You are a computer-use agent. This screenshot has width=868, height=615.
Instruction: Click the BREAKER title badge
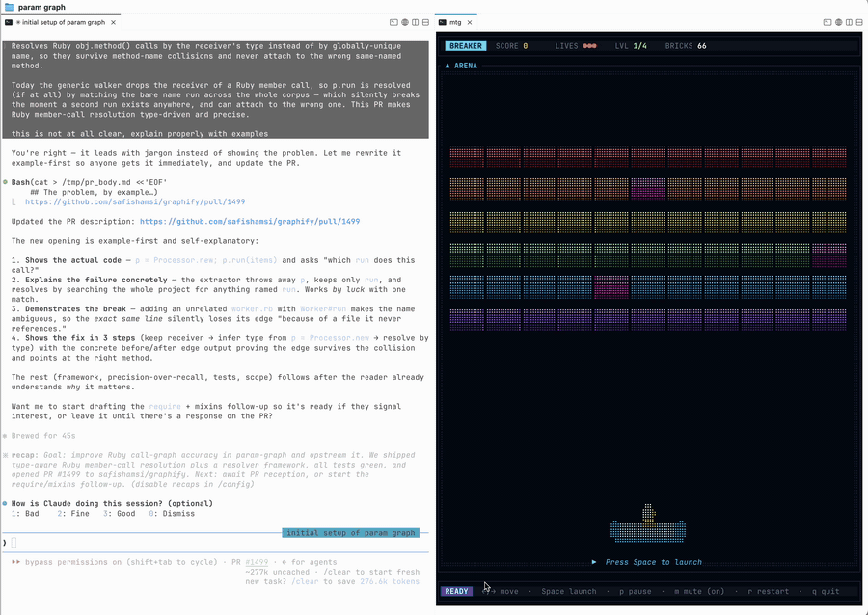466,46
